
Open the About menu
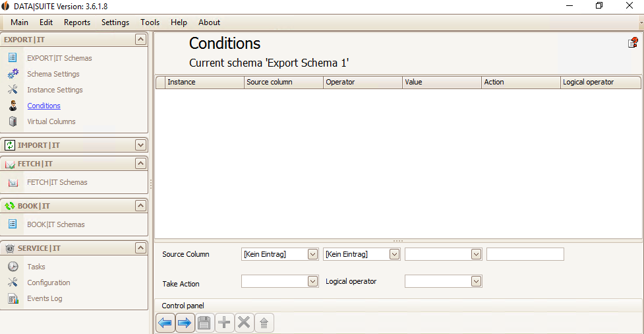(209, 22)
